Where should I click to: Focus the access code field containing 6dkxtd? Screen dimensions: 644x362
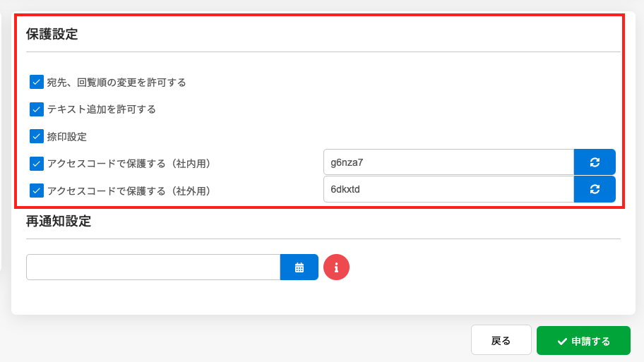click(448, 189)
